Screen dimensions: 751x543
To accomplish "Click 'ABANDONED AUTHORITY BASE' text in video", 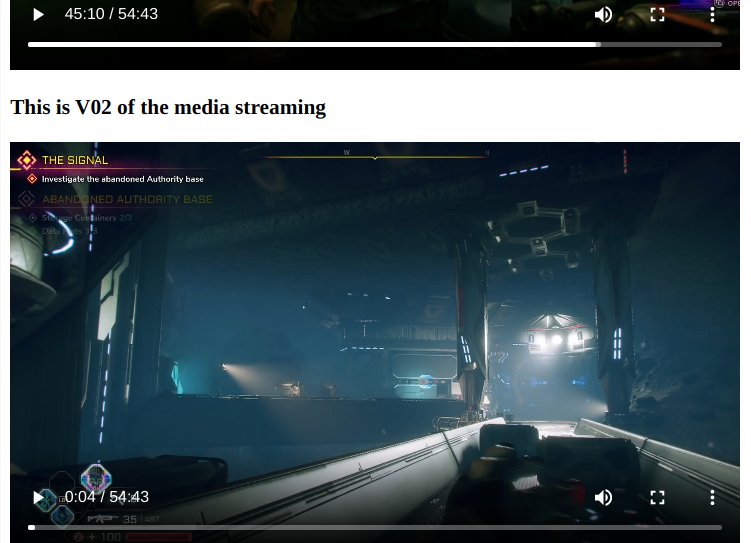I will point(127,199).
